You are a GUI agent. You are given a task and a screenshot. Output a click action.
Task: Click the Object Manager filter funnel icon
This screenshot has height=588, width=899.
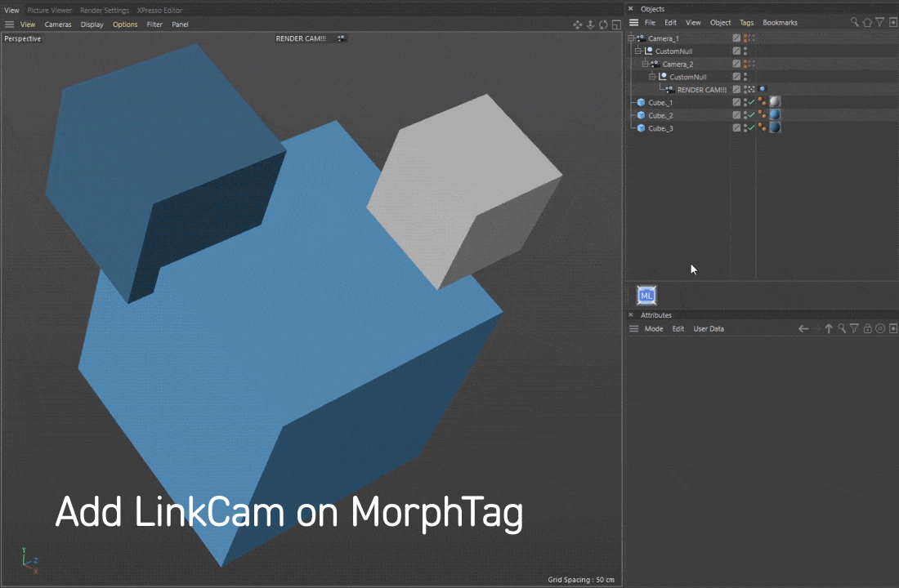tap(879, 22)
